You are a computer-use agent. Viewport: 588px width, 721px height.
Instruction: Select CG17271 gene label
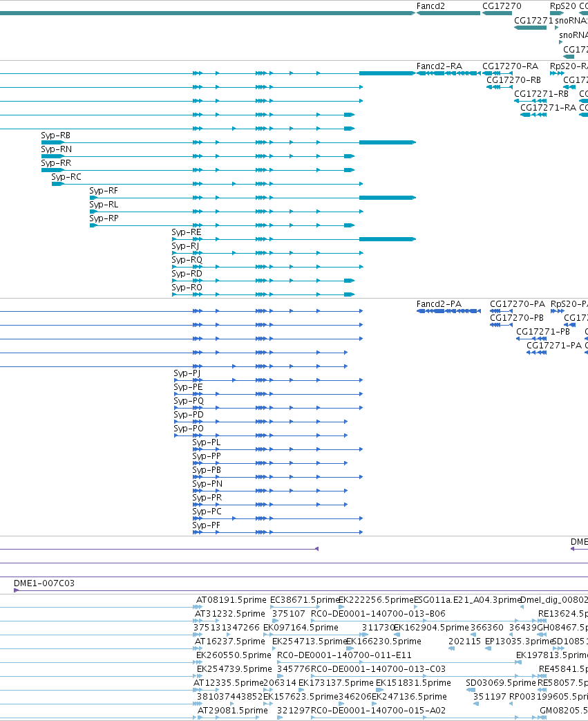click(x=533, y=21)
